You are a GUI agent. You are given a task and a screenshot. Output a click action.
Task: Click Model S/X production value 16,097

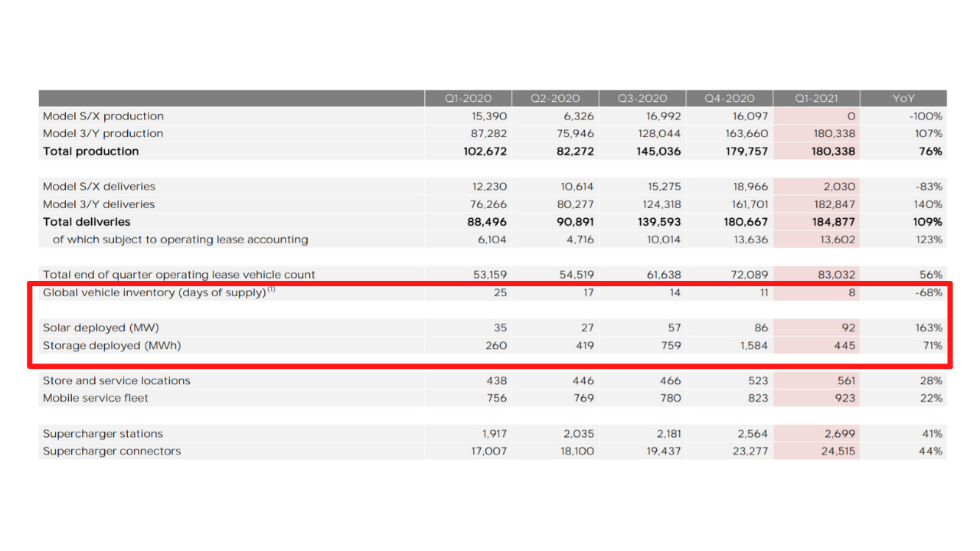(x=751, y=116)
